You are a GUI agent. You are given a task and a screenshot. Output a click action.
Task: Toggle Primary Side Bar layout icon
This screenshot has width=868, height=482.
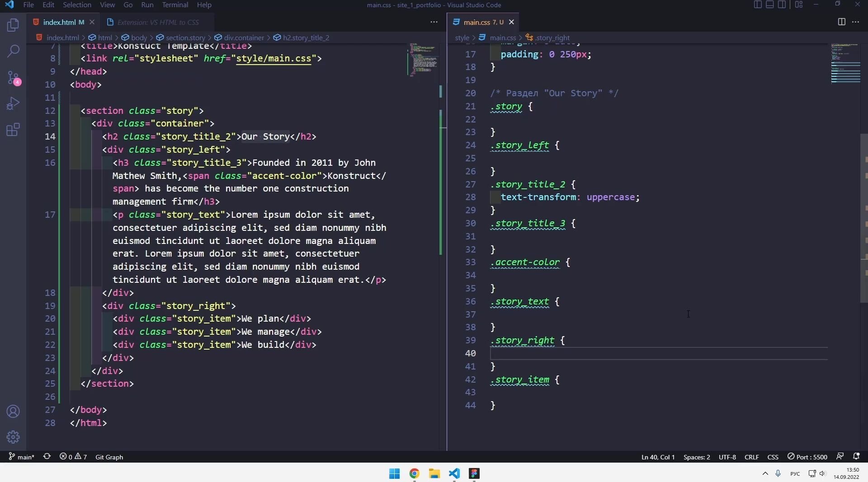(758, 5)
